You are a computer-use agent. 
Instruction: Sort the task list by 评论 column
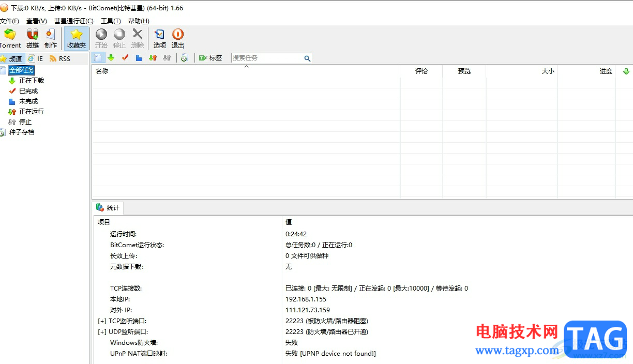tap(421, 71)
